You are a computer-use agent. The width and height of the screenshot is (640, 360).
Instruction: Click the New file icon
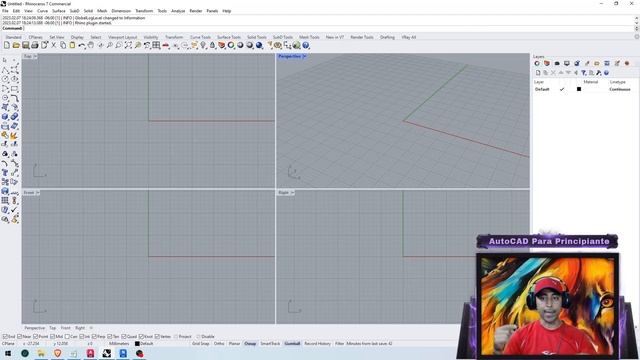click(x=7, y=45)
